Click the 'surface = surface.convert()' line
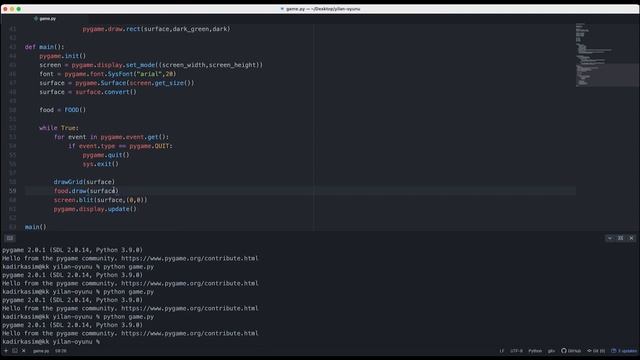This screenshot has width=640, height=360. click(88, 92)
